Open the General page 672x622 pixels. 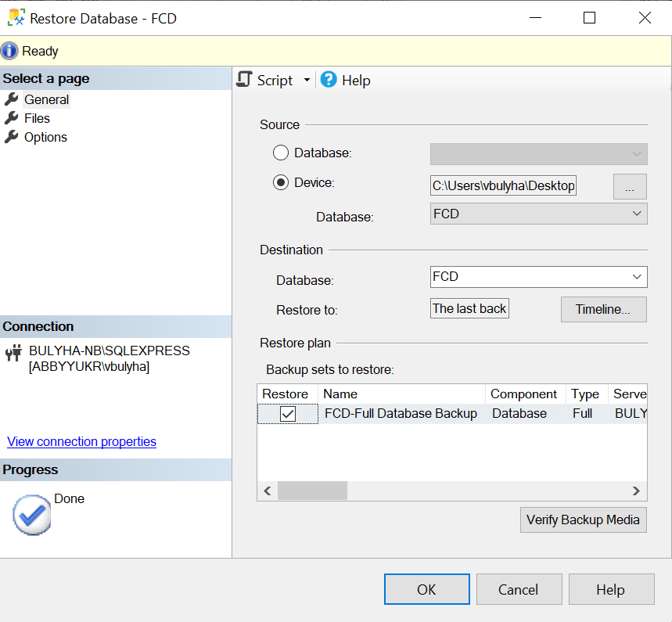[46, 99]
